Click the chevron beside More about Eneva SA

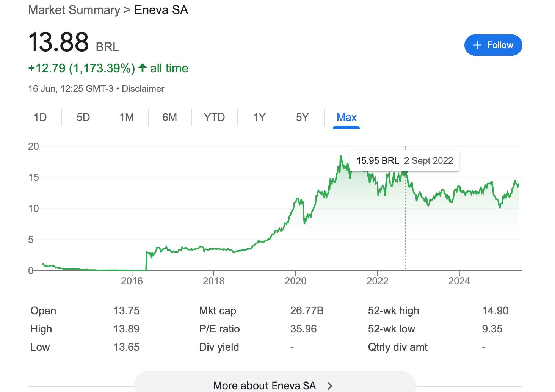click(x=330, y=386)
